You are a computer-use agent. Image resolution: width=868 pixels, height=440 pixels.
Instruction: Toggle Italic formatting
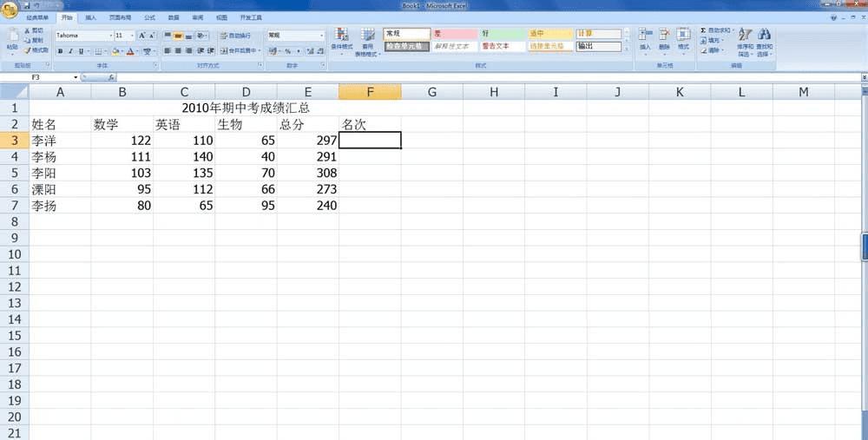pyautogui.click(x=70, y=51)
